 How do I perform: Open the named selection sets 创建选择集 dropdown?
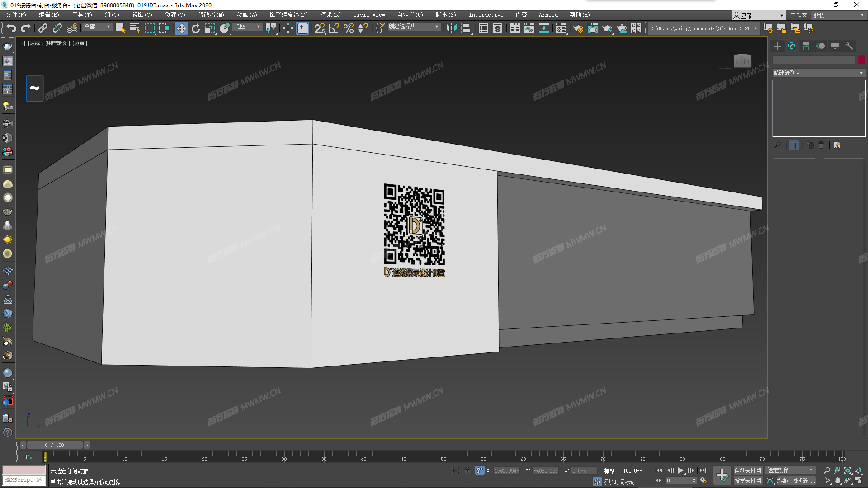(x=414, y=27)
